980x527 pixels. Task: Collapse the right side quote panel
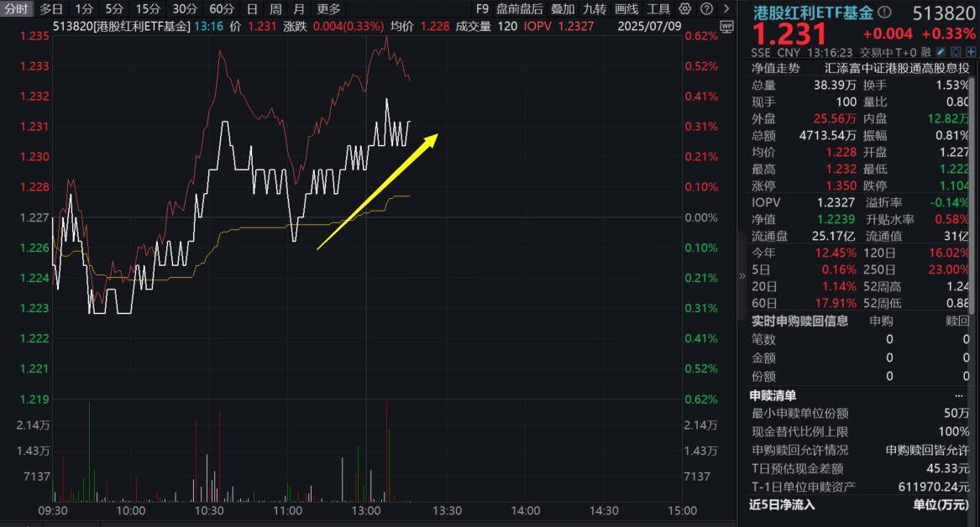(742, 275)
